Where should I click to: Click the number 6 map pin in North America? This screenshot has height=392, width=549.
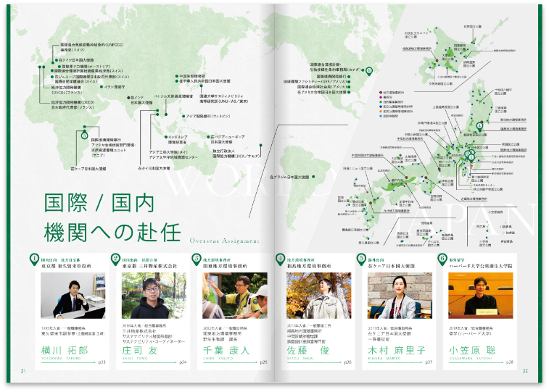368,71
